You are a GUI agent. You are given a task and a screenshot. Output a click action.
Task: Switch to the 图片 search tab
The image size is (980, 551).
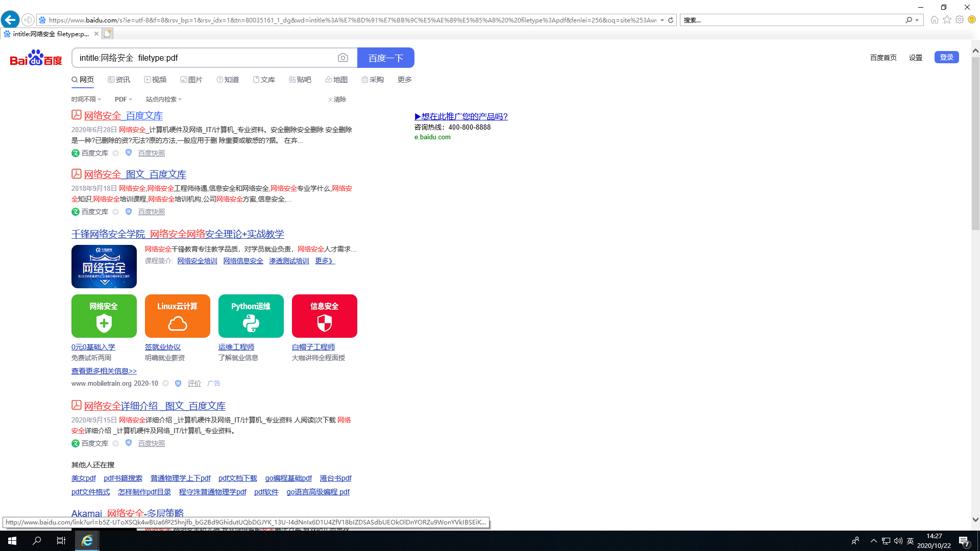pyautogui.click(x=191, y=80)
